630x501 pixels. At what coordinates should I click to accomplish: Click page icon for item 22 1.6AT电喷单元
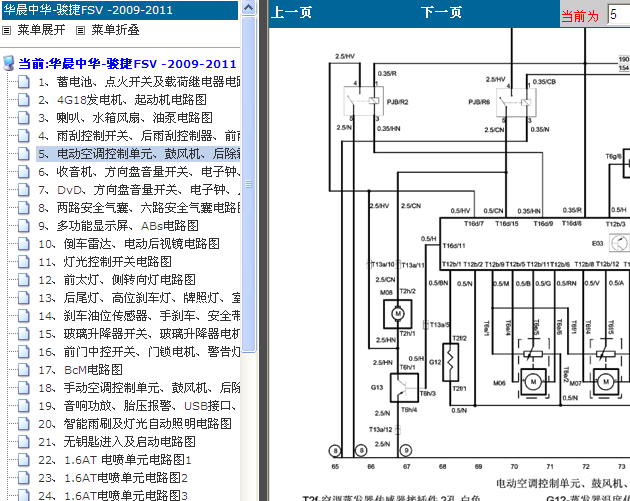pos(24,460)
